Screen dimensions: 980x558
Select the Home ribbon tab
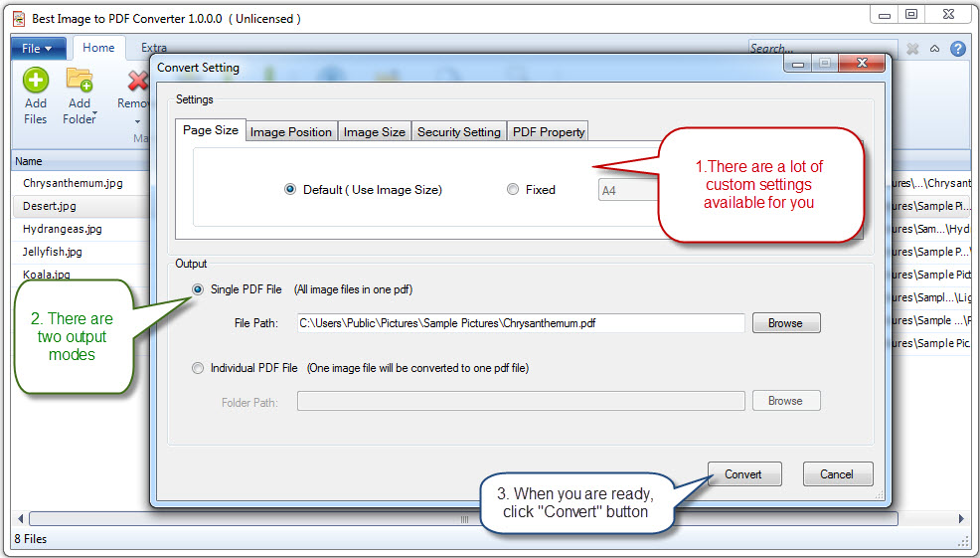98,48
